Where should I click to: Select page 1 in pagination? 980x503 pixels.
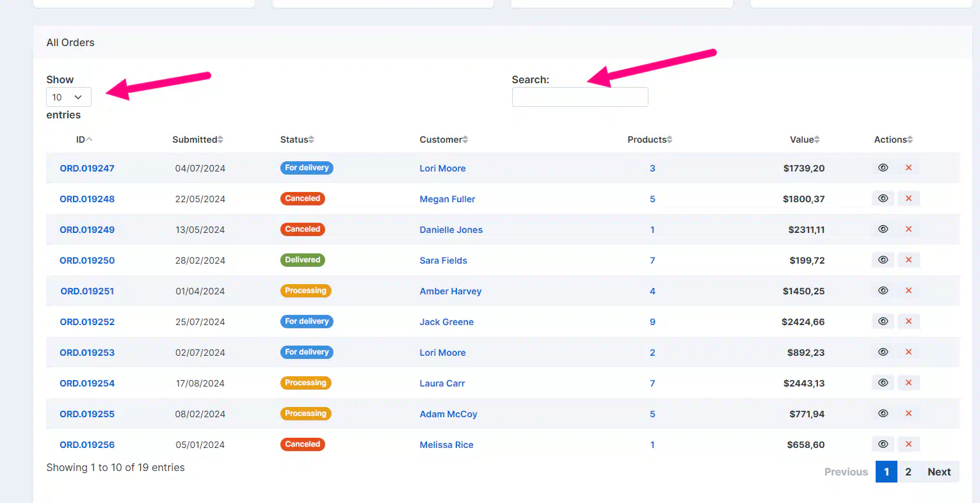pyautogui.click(x=886, y=472)
